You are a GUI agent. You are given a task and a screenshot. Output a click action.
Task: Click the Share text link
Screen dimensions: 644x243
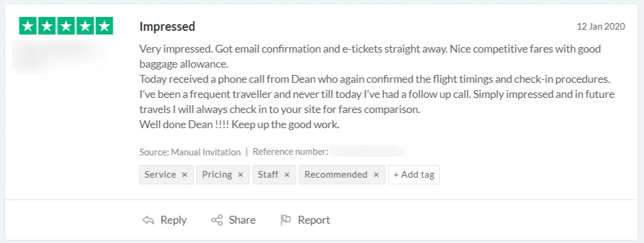[242, 220]
